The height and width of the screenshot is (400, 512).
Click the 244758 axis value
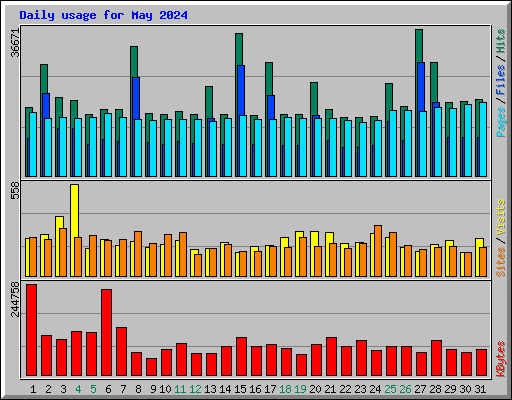pyautogui.click(x=15, y=299)
